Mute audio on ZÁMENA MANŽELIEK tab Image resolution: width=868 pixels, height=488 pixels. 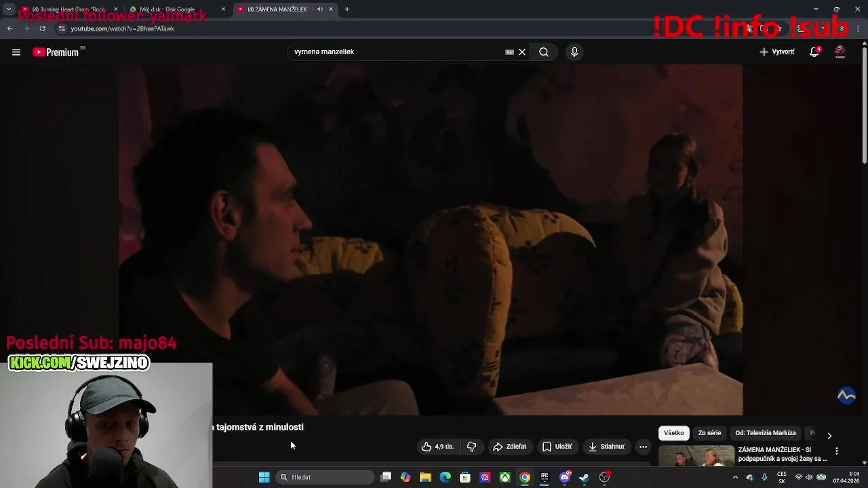point(320,9)
